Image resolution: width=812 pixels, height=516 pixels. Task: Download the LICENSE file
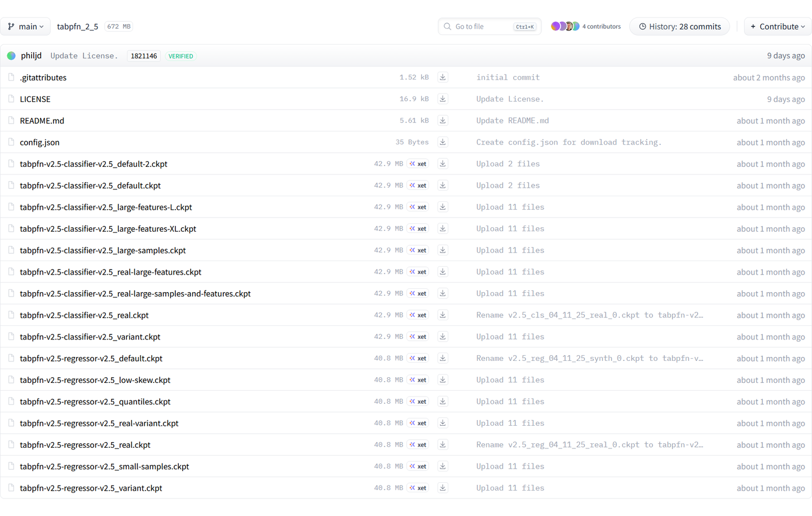pos(443,99)
